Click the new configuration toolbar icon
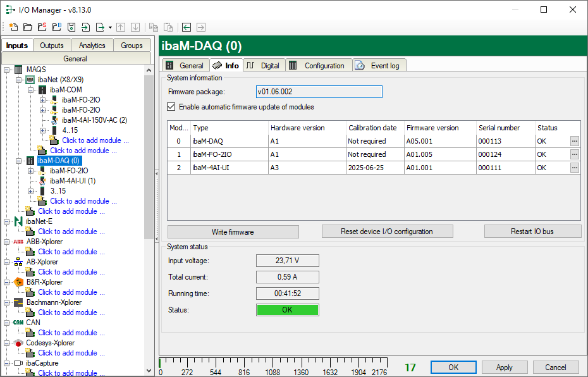Image resolution: width=588 pixels, height=377 pixels. (13, 27)
